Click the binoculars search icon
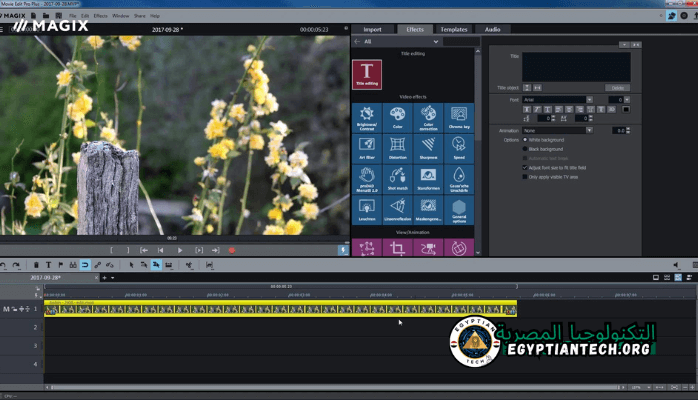698x400 pixels. pyautogui.click(x=73, y=265)
